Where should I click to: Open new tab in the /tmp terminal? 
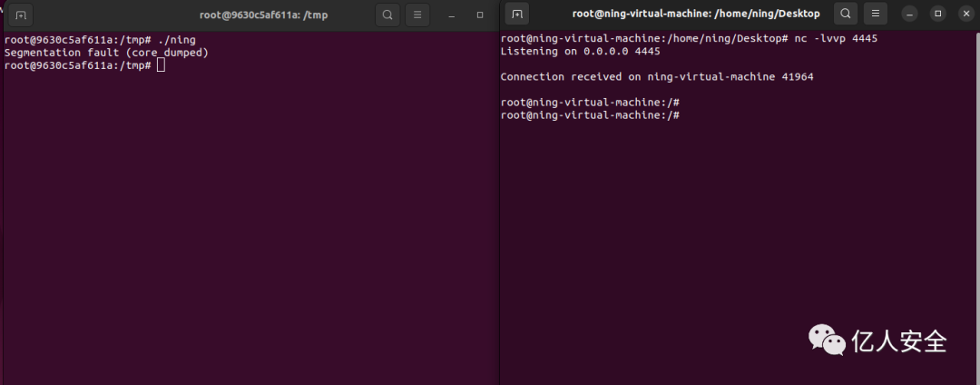click(21, 15)
